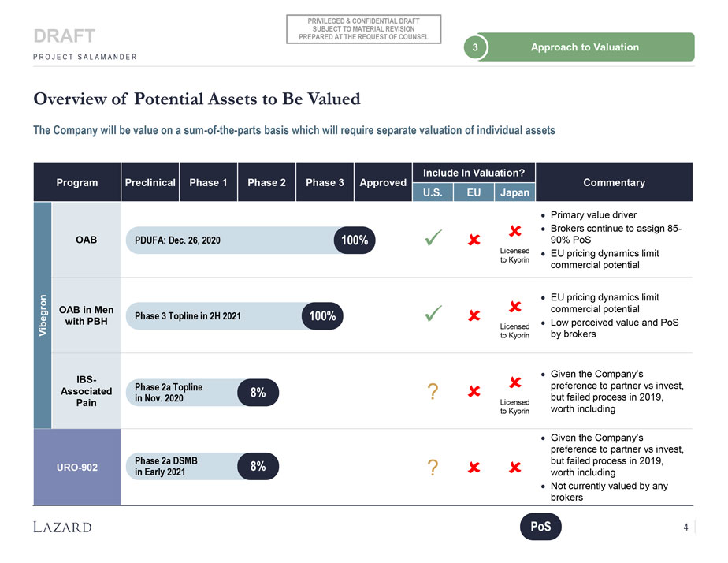Click the EU red X for IBS-Associated Pain

[474, 392]
